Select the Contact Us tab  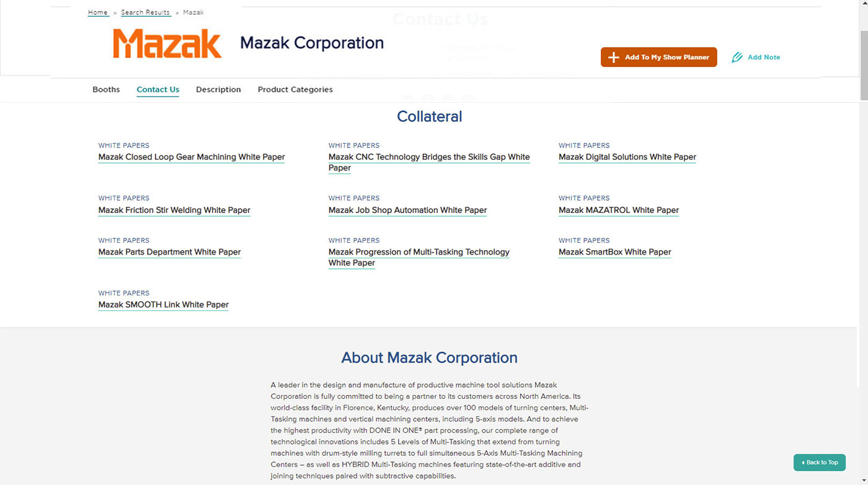coord(158,89)
